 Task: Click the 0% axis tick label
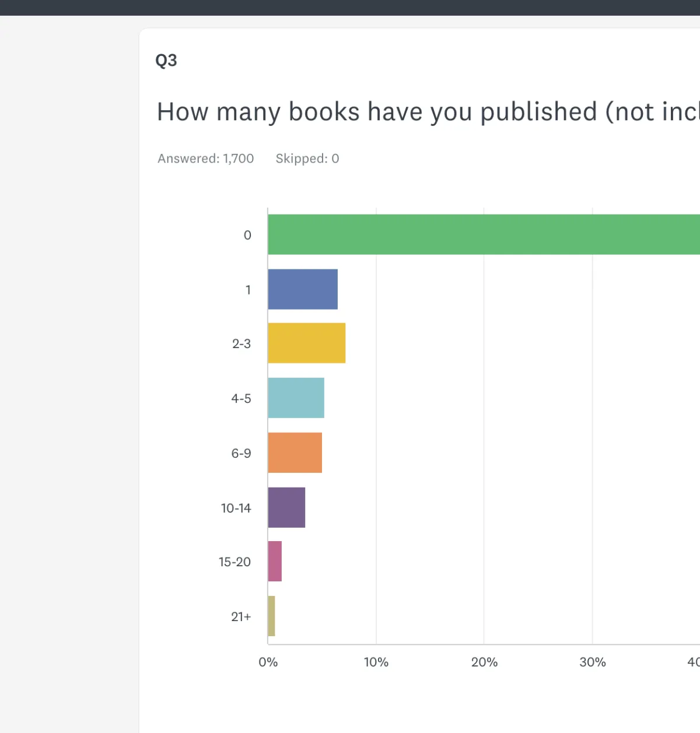point(268,662)
